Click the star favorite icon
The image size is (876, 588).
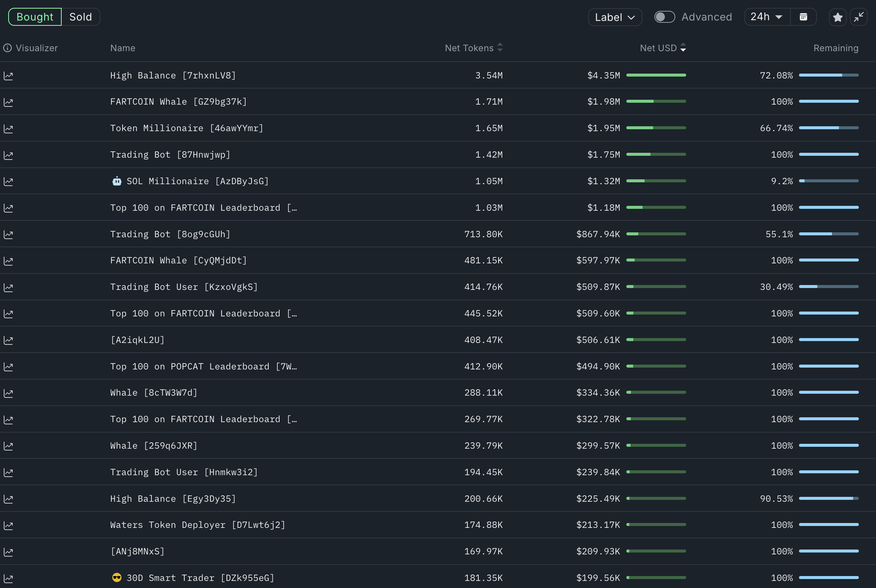click(x=838, y=17)
